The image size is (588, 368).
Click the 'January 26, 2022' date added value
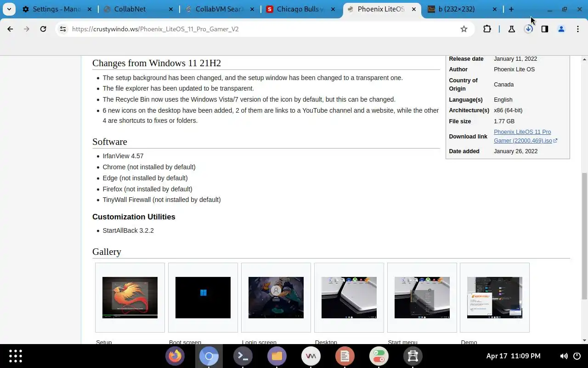[515, 151]
